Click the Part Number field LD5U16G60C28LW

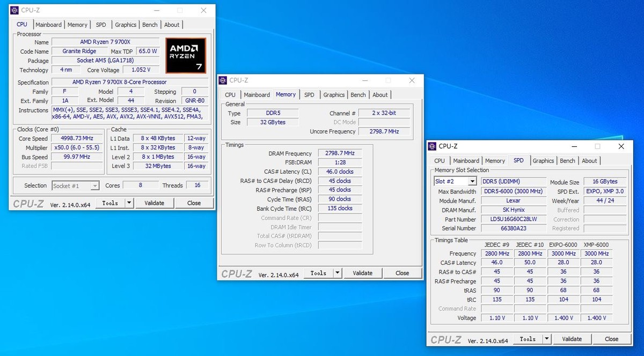[x=514, y=219]
